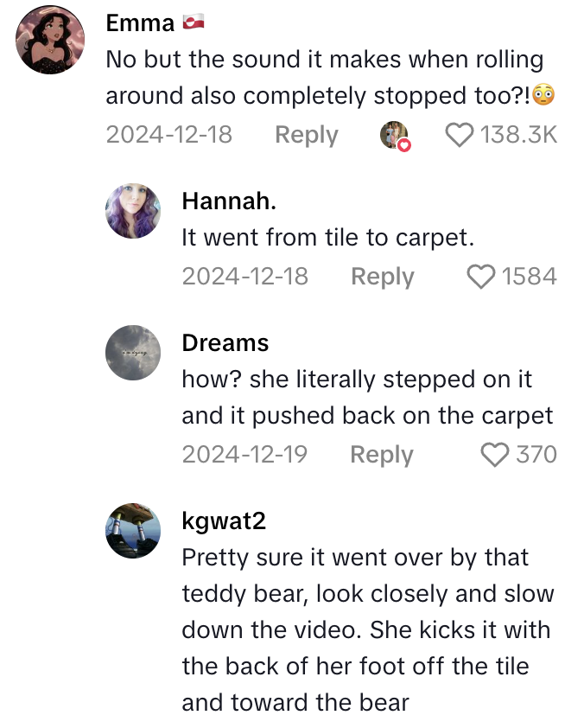This screenshot has height=728, width=584.
Task: Click the 138.3K like count
Action: (518, 135)
